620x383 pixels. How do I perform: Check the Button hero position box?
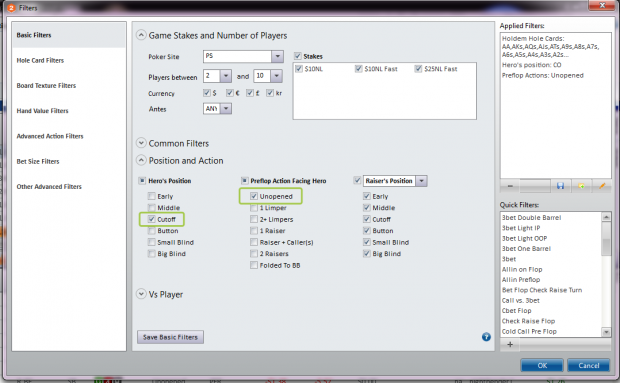coord(151,230)
